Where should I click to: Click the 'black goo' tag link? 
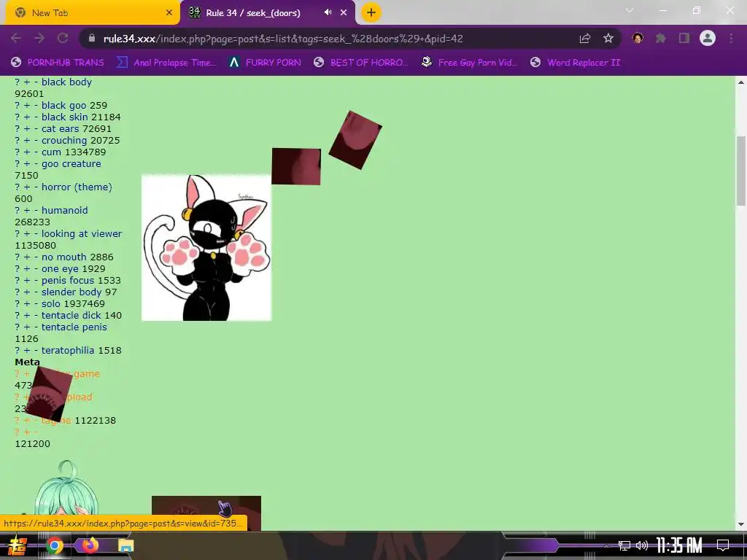pyautogui.click(x=64, y=105)
